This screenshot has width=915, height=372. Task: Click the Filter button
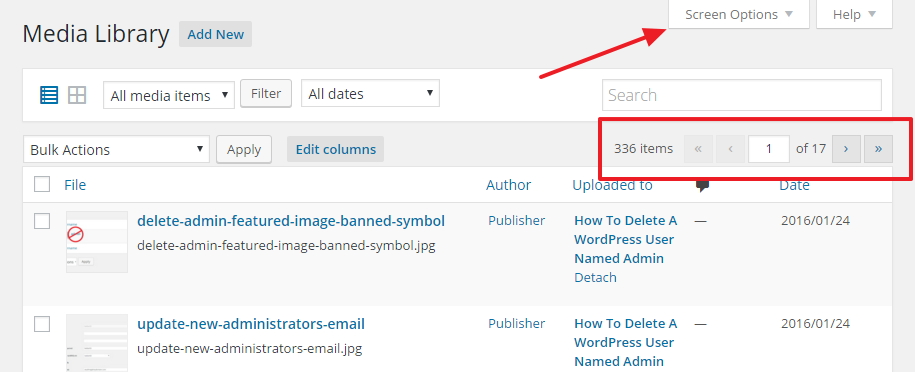(x=266, y=93)
